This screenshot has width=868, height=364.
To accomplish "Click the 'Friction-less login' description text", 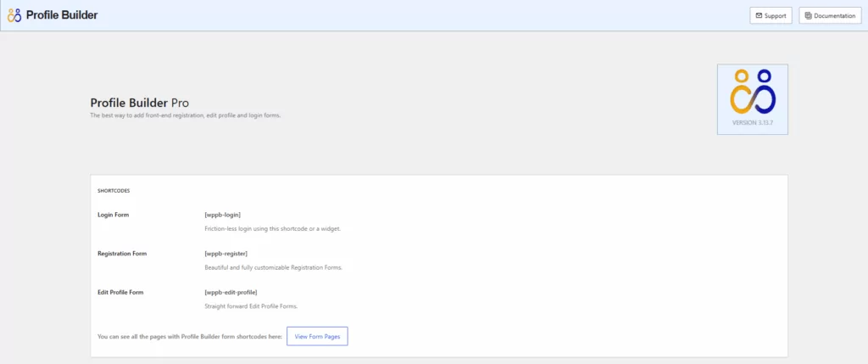I will point(272,228).
